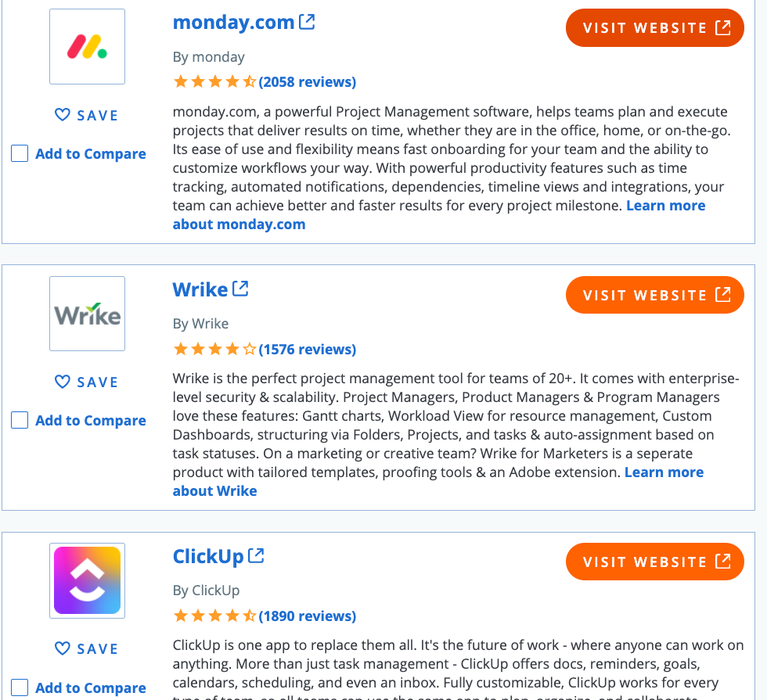Open external link icon beside Wrike title

click(x=240, y=289)
